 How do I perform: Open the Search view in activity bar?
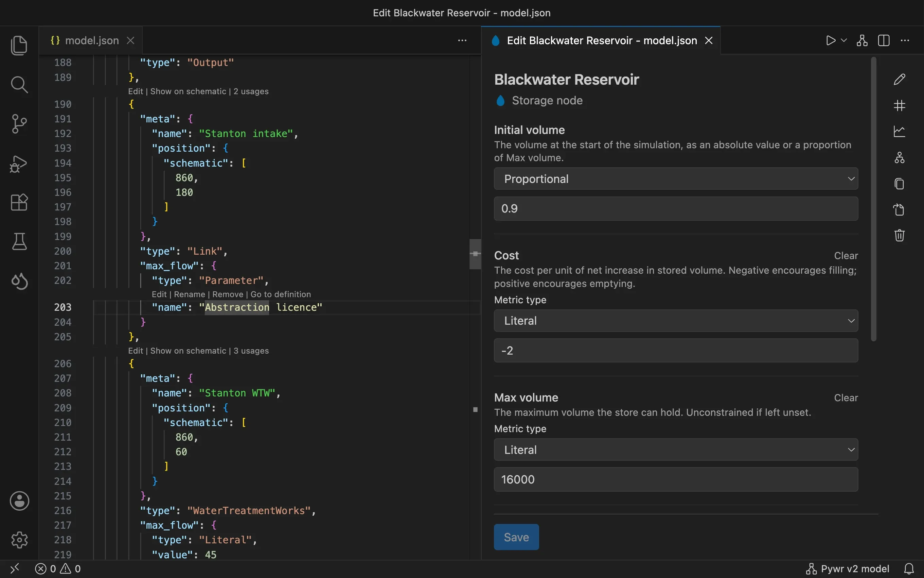tap(19, 84)
